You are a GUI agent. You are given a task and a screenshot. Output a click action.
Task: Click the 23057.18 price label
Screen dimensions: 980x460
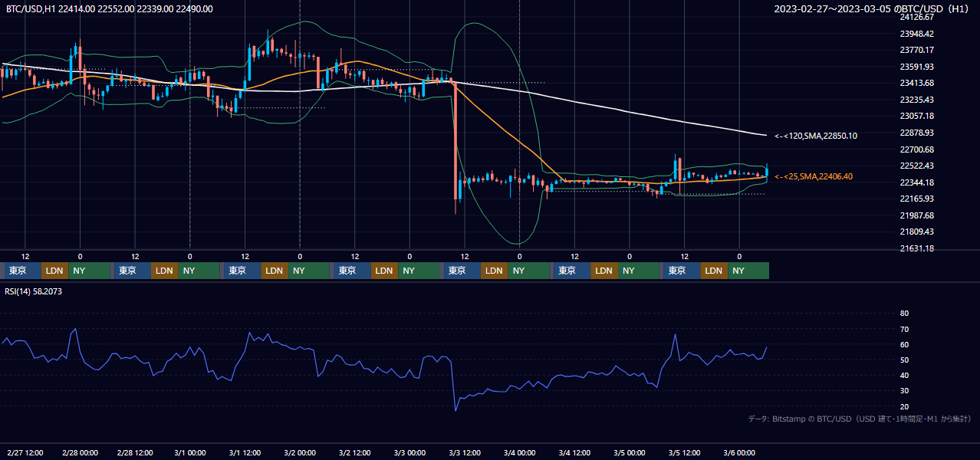click(x=916, y=116)
